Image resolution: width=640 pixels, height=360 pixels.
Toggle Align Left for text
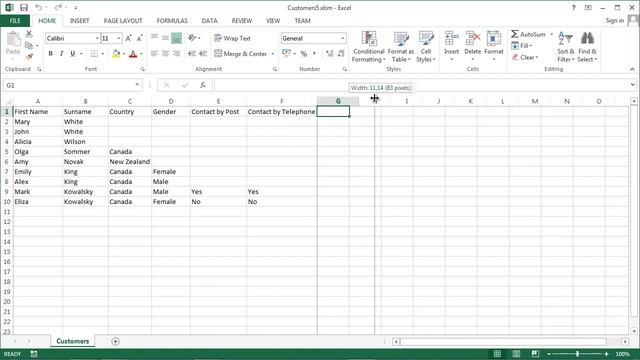[154, 53]
